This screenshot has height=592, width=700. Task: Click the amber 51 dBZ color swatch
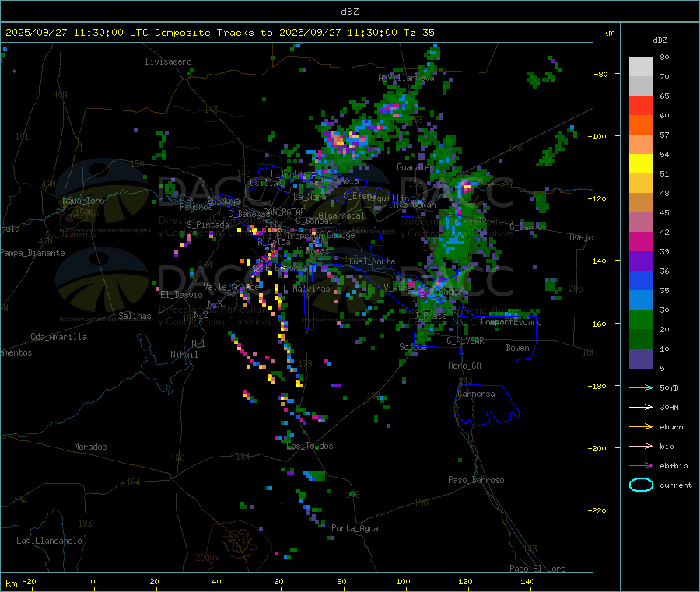click(641, 183)
